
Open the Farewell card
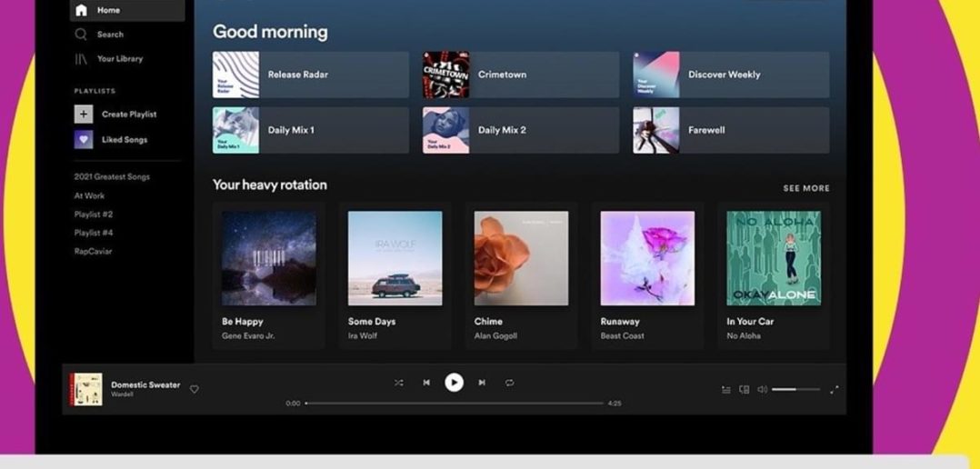tap(731, 131)
